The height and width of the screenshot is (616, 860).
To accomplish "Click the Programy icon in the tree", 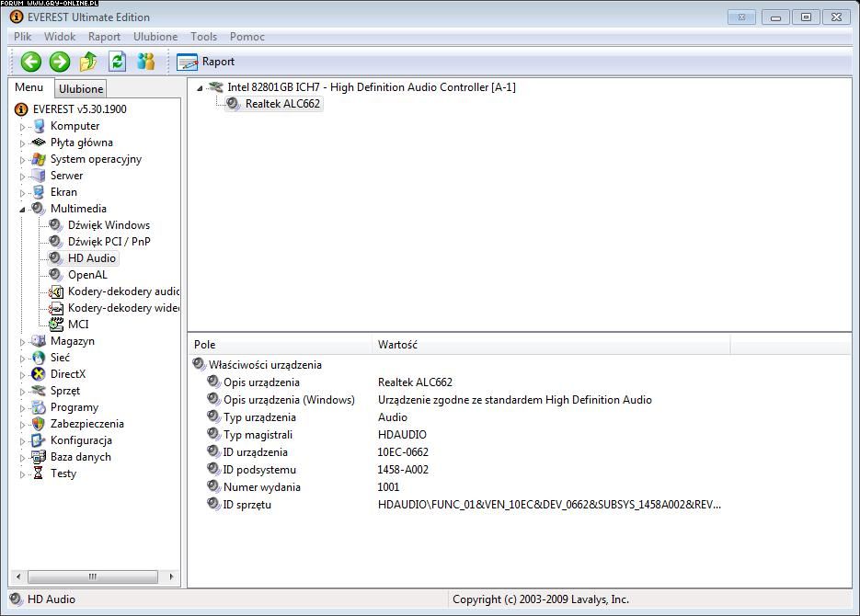I will (39, 407).
